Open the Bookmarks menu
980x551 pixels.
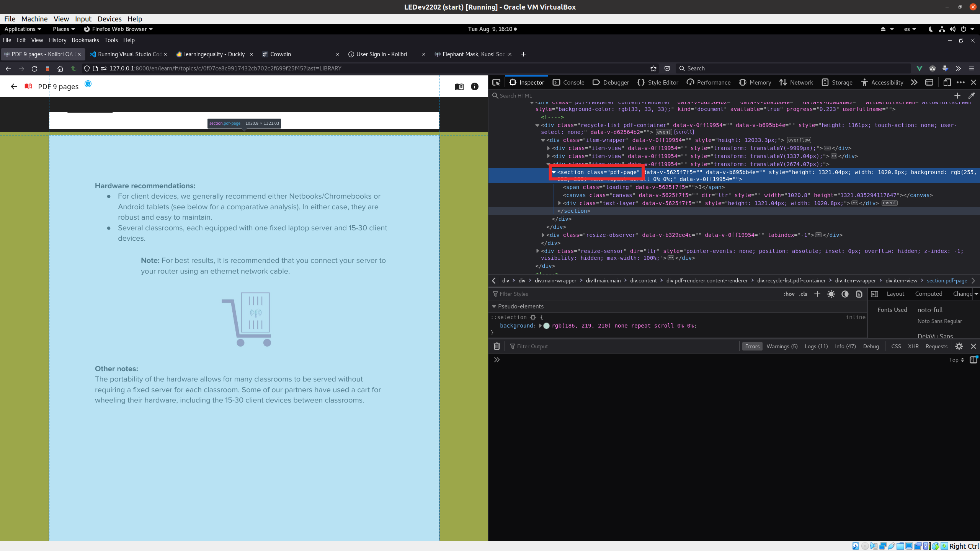pos(85,40)
